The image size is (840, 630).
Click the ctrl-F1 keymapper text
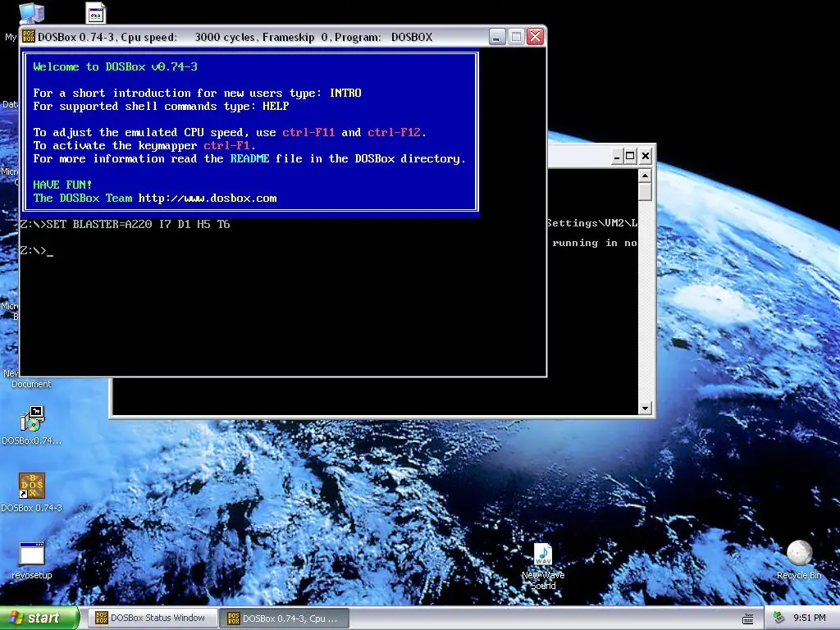(226, 145)
